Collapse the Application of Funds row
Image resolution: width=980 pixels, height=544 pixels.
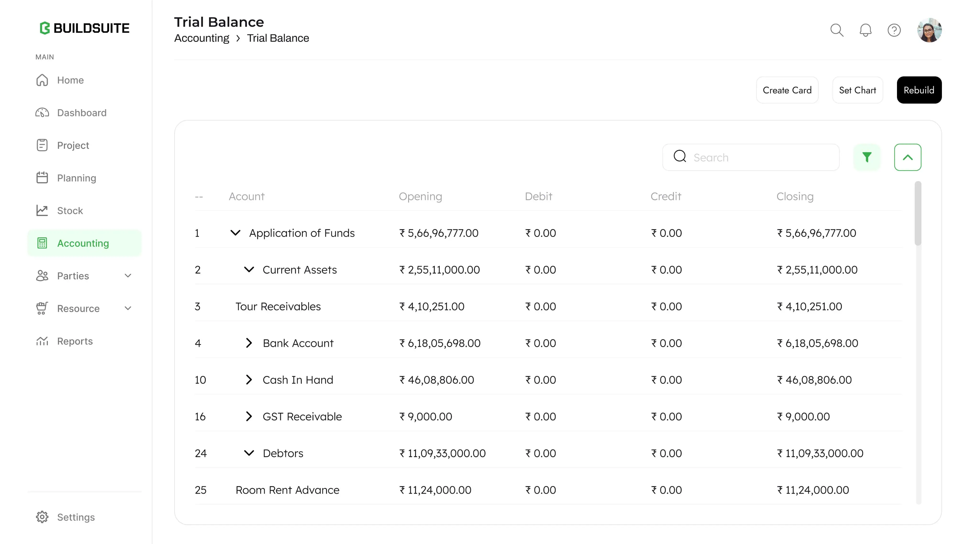click(x=235, y=233)
